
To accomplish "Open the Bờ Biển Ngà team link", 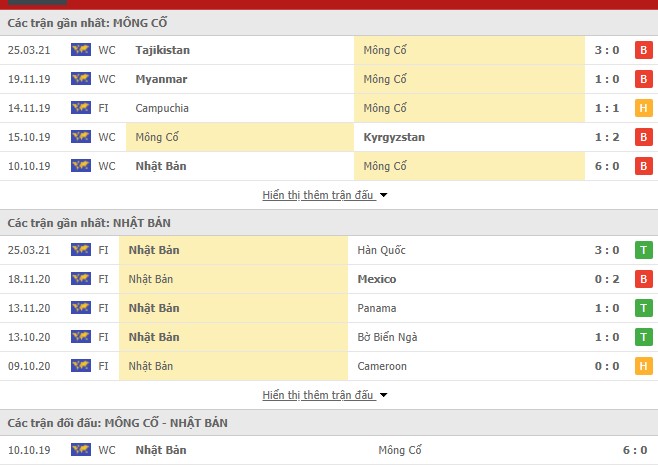I will [387, 337].
